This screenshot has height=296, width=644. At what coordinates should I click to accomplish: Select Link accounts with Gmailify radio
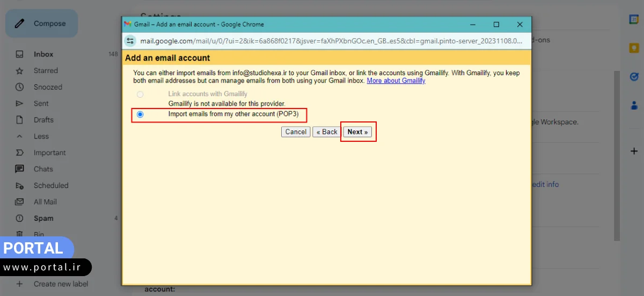point(140,95)
